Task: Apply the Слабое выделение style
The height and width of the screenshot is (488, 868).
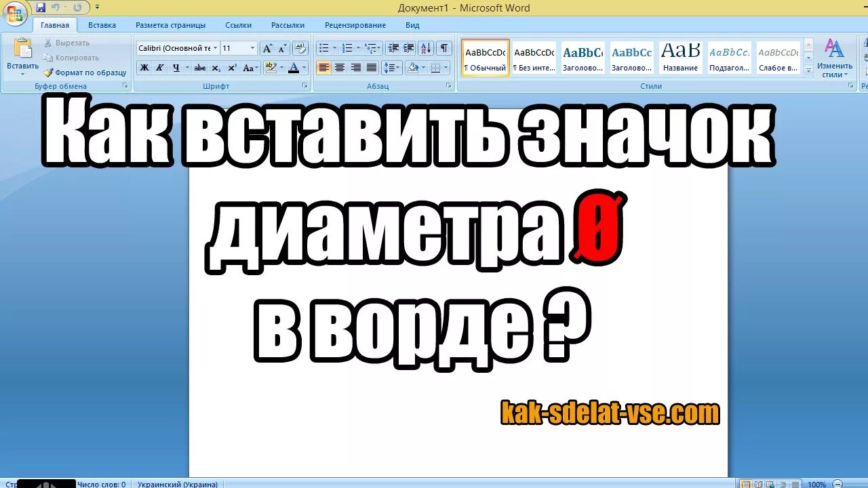Action: pos(778,58)
